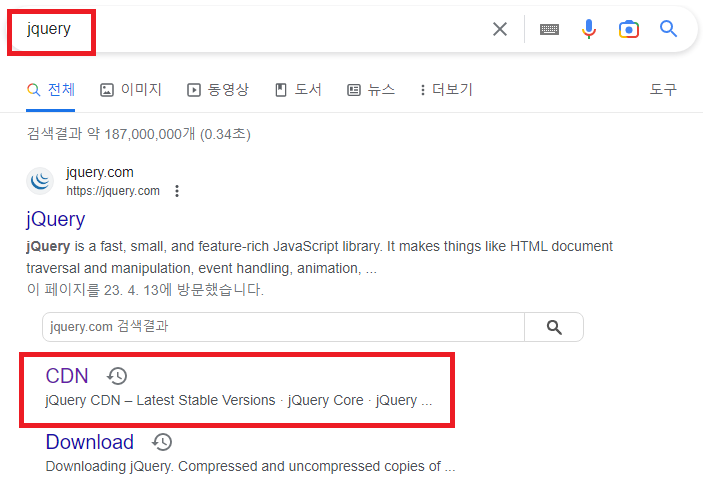Focus the jquery.com 검색결과 input field
Image resolution: width=707 pixels, height=489 pixels.
(x=284, y=327)
